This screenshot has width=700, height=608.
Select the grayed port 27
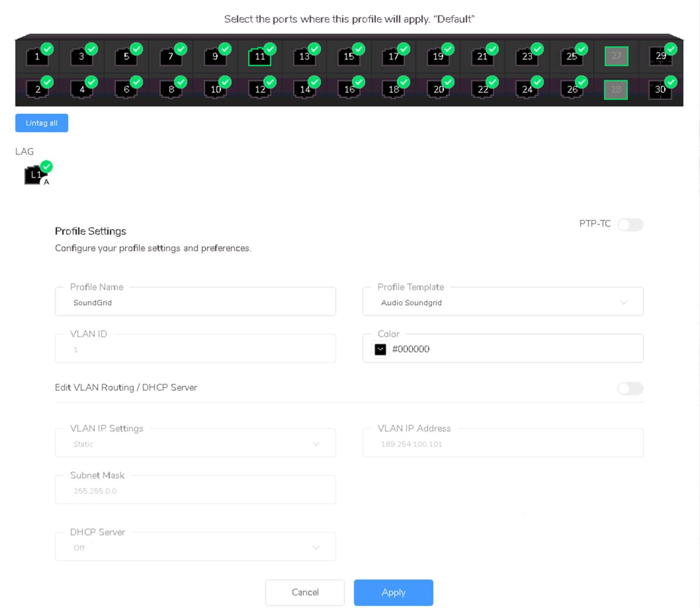[x=616, y=56]
